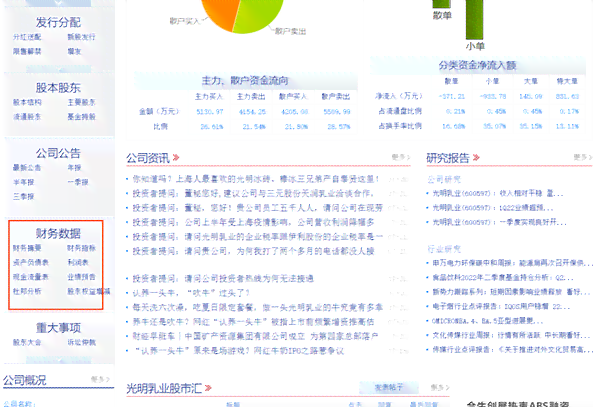Click red arrow icon next to 研究报告

[476, 158]
